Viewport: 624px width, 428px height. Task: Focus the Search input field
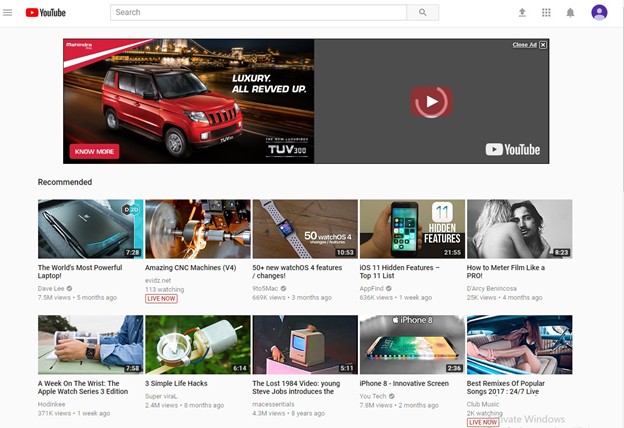(258, 12)
